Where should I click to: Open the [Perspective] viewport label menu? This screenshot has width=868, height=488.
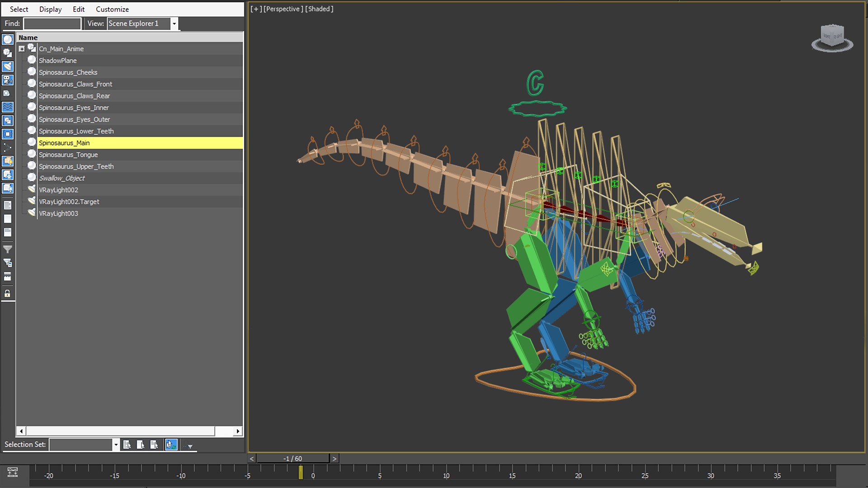(283, 9)
